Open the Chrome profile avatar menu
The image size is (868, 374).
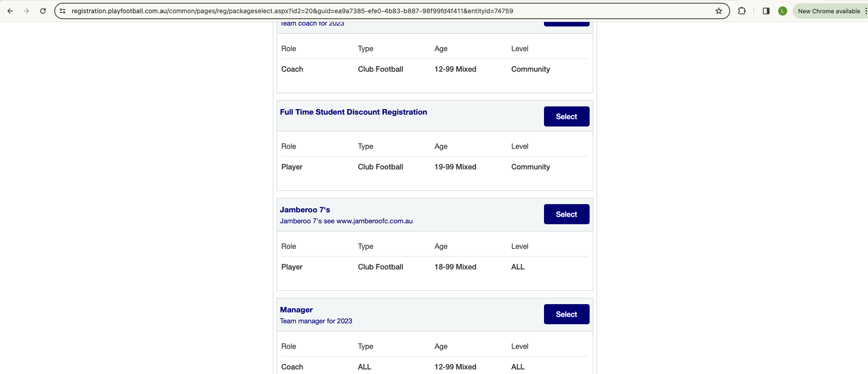coord(783,11)
